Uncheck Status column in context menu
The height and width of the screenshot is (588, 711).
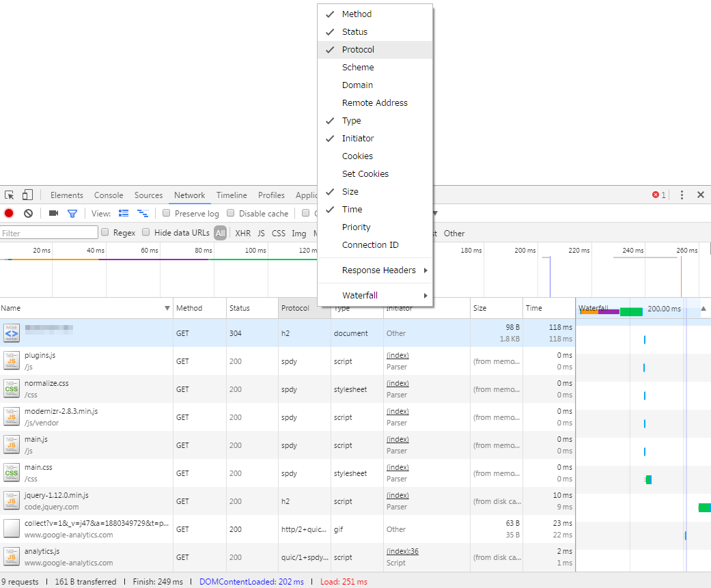point(375,31)
